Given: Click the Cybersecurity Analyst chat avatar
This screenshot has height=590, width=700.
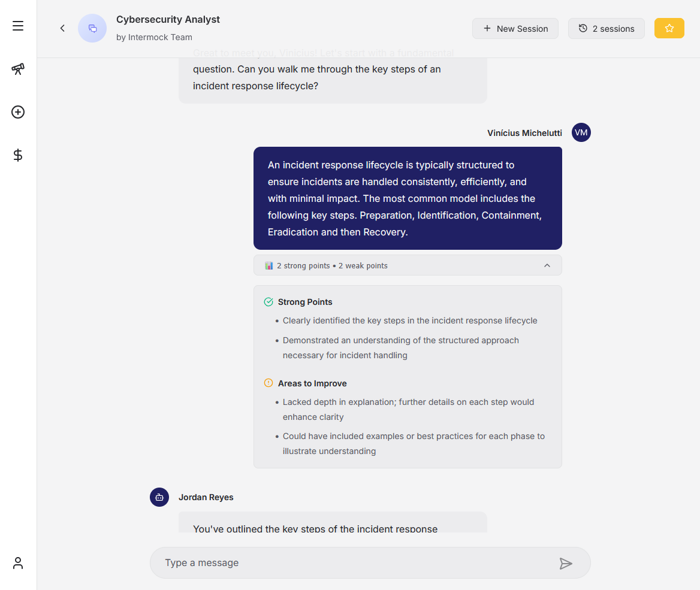Looking at the screenshot, I should (92, 28).
